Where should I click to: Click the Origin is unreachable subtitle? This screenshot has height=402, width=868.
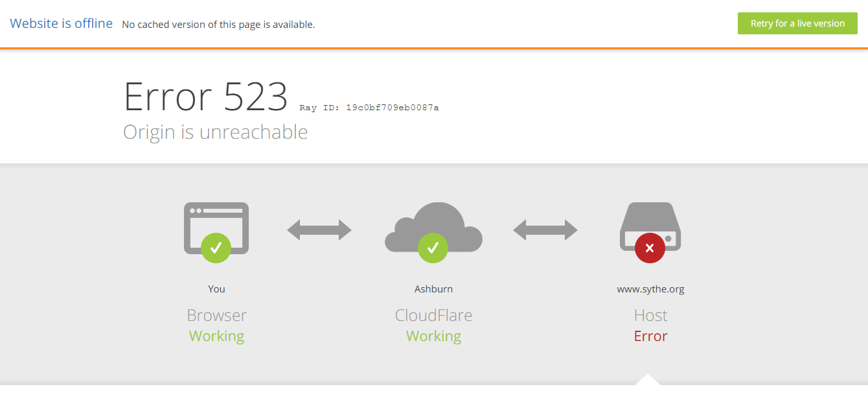pos(216,132)
